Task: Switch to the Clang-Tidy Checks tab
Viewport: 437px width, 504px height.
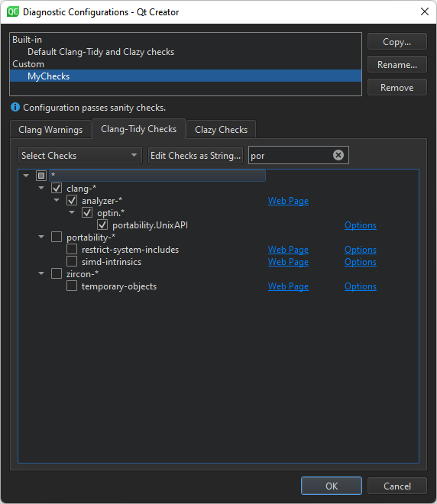Action: tap(139, 129)
